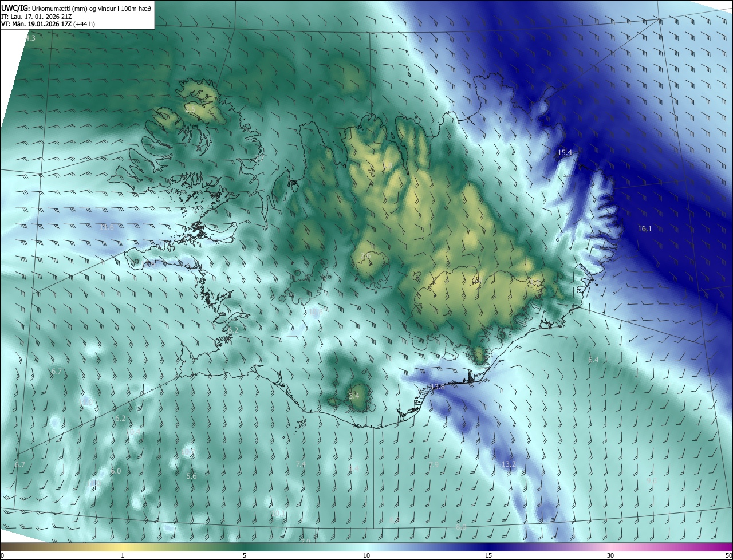Screen dimensions: 733x560
Task: Select the 5.6 value label on the map
Action: click(191, 476)
